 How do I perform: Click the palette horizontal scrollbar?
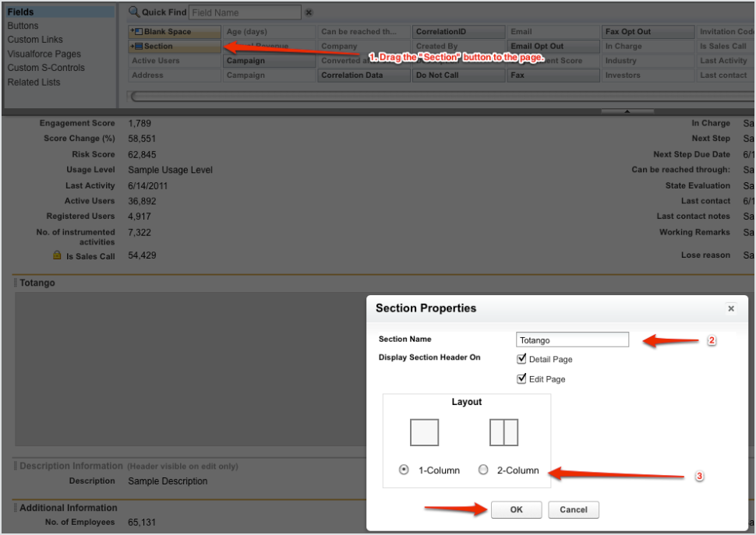(441, 97)
